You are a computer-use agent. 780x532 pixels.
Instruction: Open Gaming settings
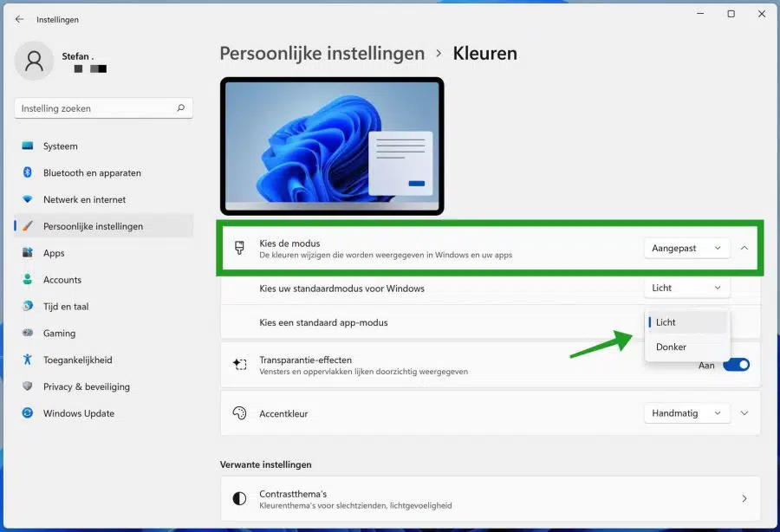click(103, 333)
